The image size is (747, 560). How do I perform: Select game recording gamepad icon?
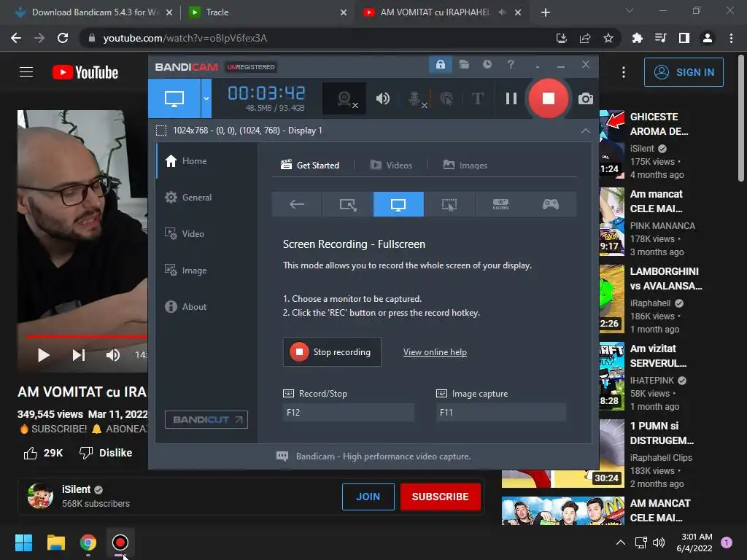(551, 204)
